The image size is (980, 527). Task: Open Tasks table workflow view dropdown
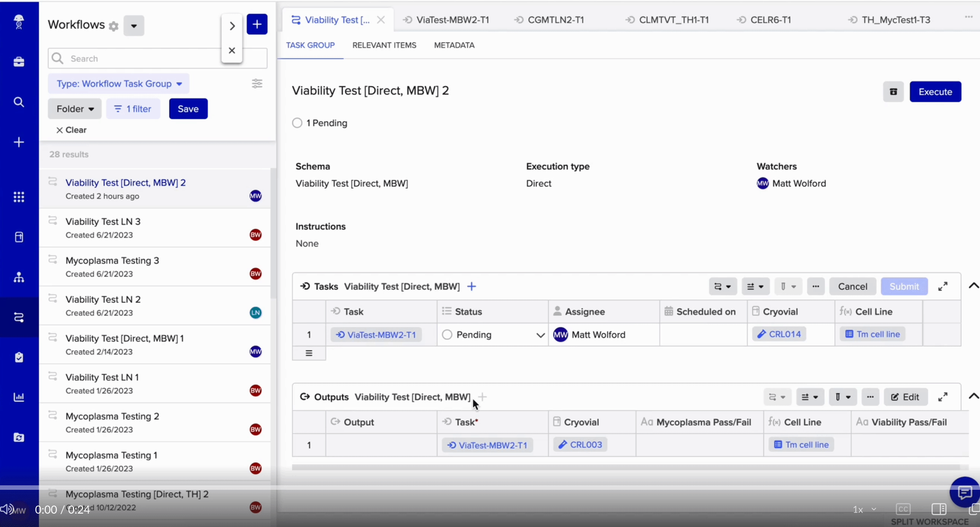point(723,286)
